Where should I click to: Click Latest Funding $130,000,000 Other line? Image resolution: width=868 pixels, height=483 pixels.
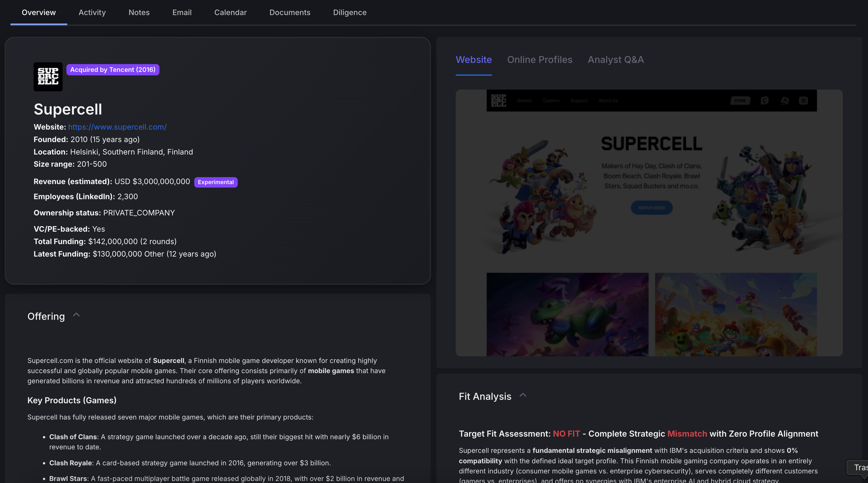[125, 254]
